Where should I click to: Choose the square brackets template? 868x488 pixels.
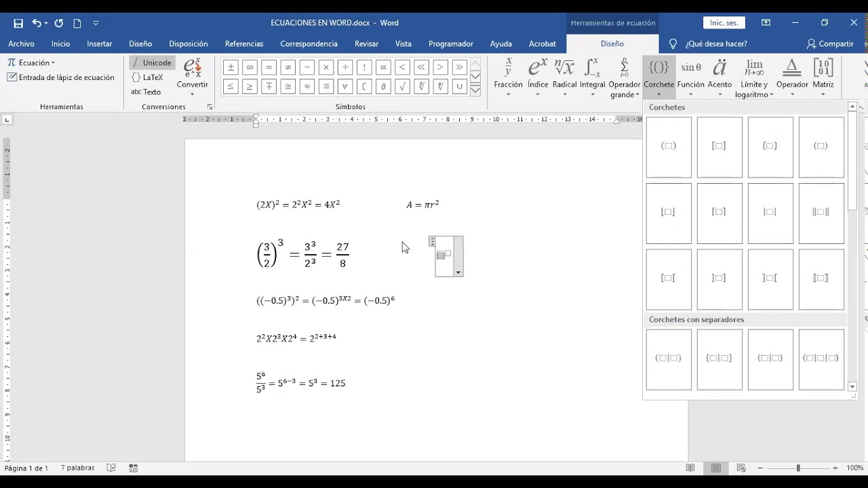pyautogui.click(x=719, y=147)
